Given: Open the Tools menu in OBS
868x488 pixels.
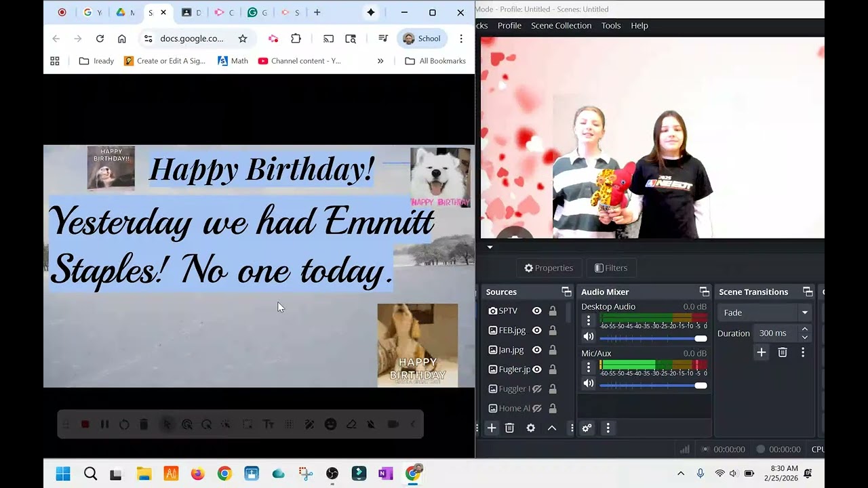Looking at the screenshot, I should pyautogui.click(x=611, y=26).
